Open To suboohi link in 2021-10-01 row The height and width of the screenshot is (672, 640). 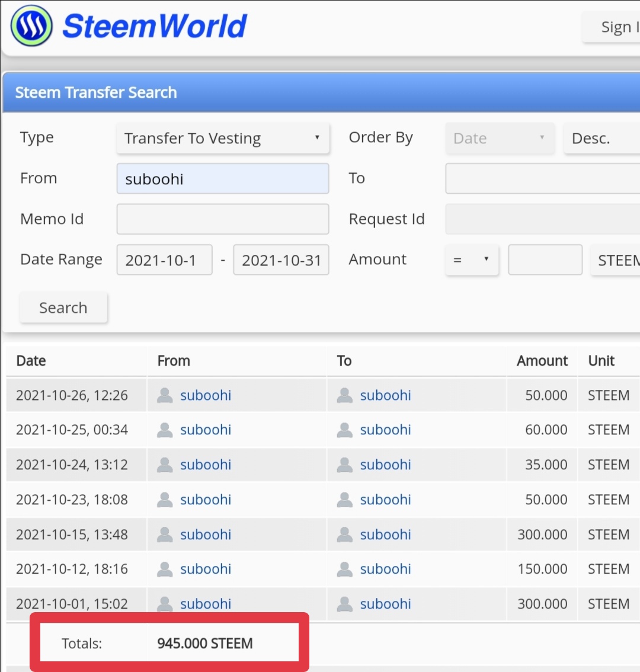pyautogui.click(x=385, y=604)
